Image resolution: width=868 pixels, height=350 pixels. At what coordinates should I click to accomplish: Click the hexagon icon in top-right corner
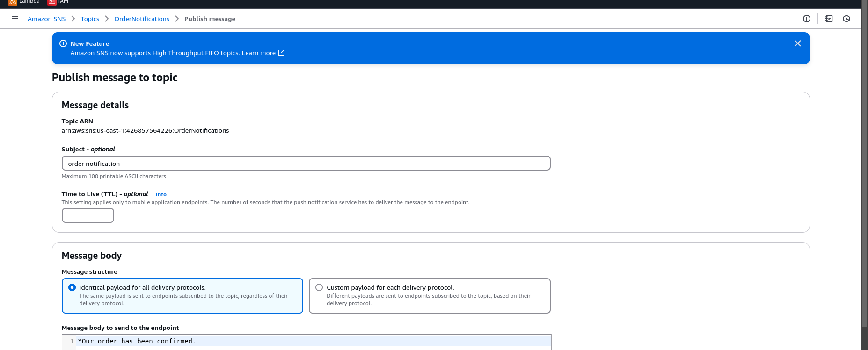coord(846,19)
